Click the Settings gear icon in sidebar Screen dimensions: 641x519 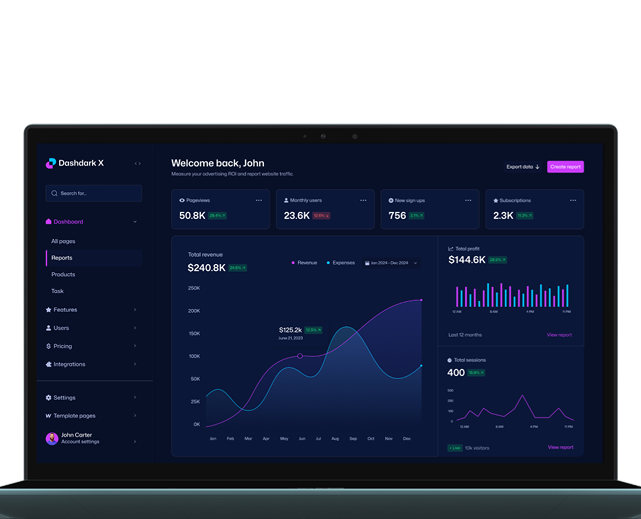click(49, 397)
